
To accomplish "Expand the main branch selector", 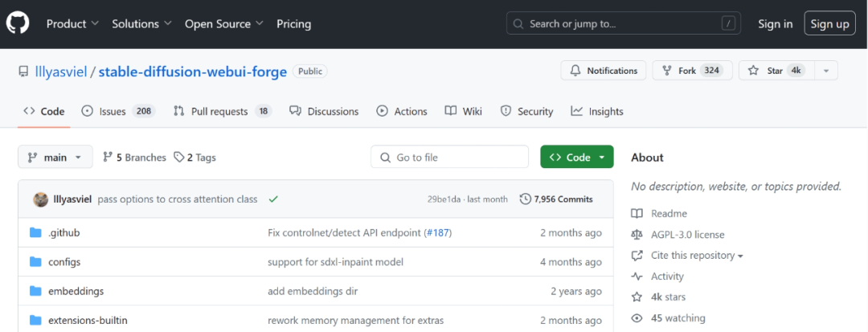I will tap(55, 158).
